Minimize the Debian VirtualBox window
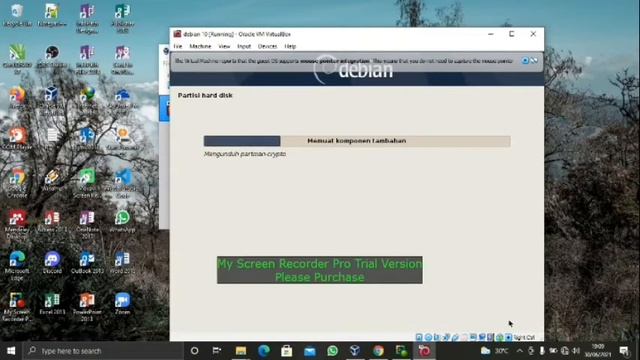The width and height of the screenshot is (640, 360). tap(491, 34)
